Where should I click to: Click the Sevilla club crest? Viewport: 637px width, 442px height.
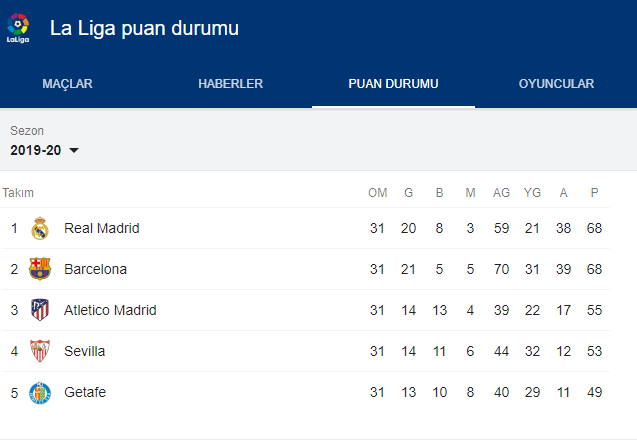click(x=40, y=351)
